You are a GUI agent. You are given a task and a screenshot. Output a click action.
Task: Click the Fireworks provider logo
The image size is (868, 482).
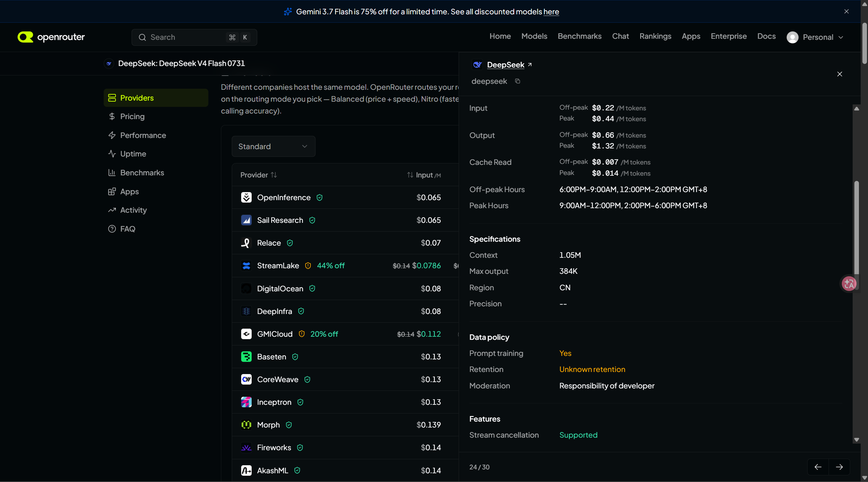246,447
